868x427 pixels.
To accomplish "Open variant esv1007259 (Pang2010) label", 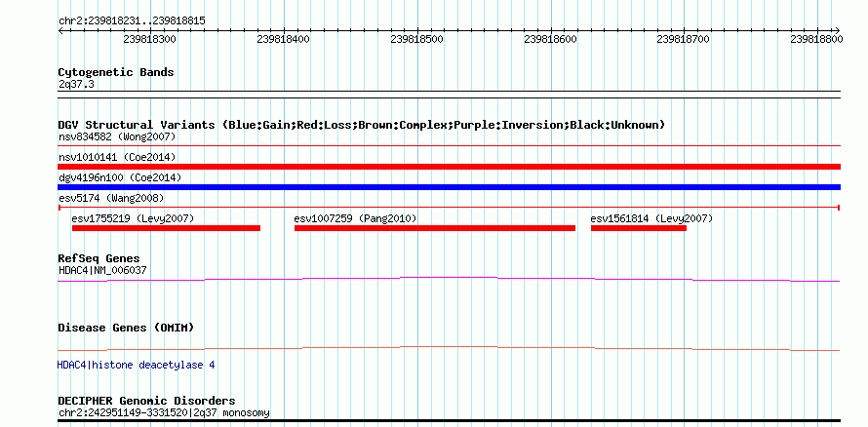I will [x=355, y=218].
